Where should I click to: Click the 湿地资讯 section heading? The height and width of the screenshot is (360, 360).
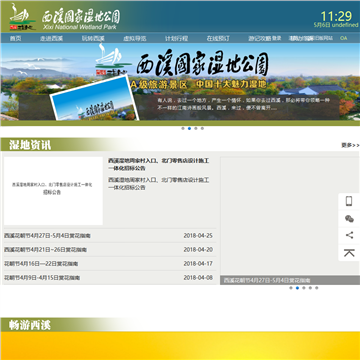[x=30, y=145]
